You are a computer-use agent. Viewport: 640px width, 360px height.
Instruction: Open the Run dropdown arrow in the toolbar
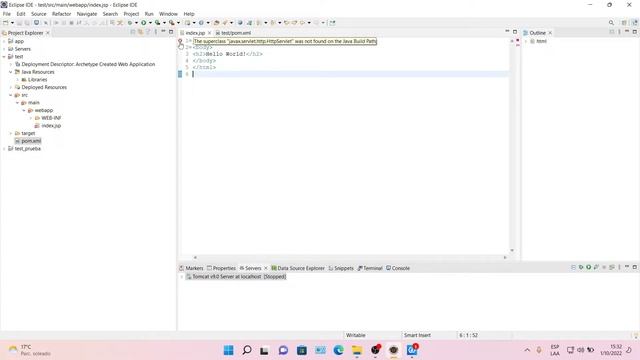150,23
